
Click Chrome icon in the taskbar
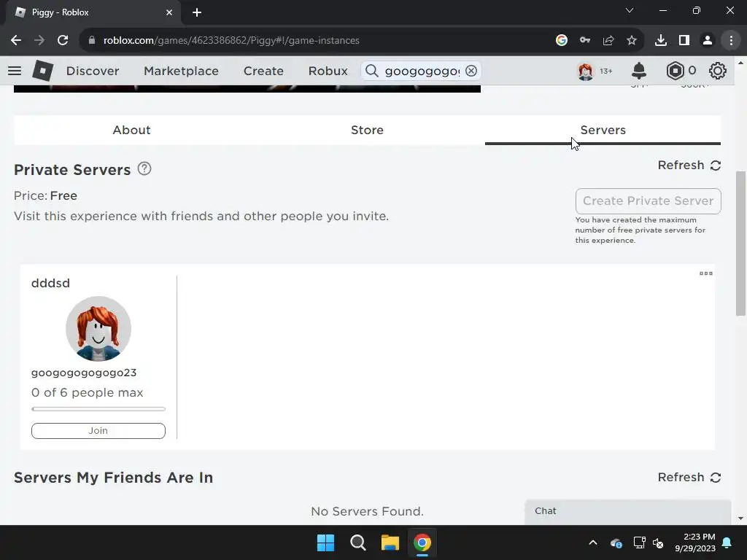(x=422, y=542)
